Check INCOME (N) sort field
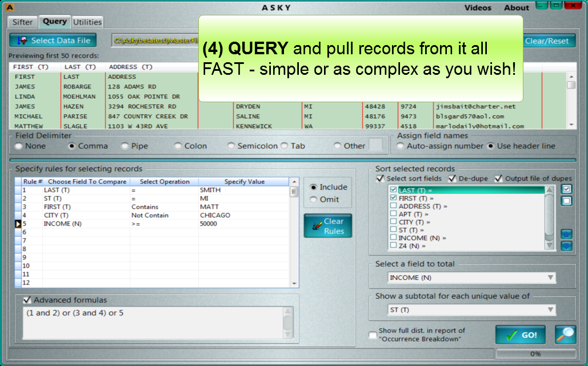Image resolution: width=588 pixels, height=366 pixels. [x=393, y=238]
